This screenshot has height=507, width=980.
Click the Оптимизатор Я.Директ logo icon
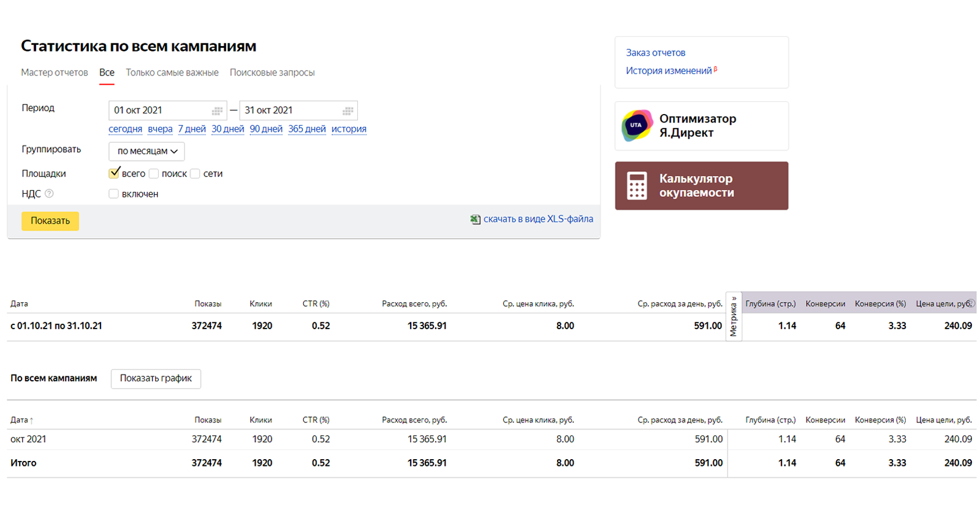click(x=637, y=126)
